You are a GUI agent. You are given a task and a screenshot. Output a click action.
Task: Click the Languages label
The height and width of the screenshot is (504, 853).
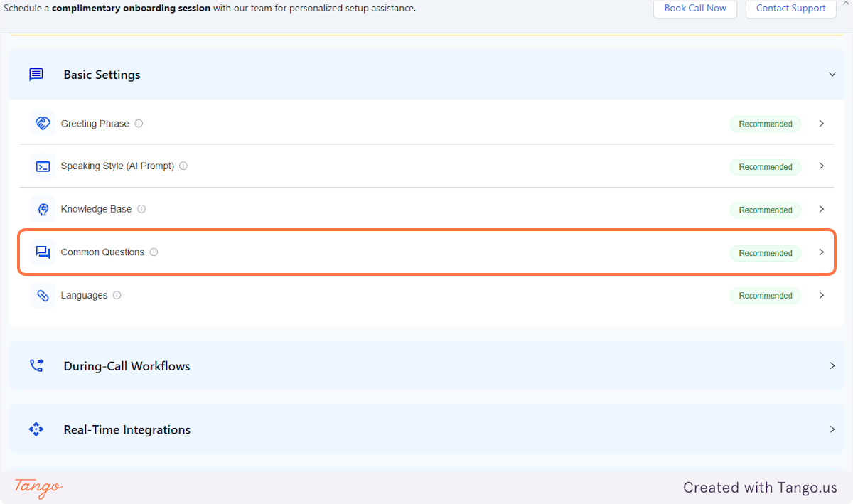(84, 296)
